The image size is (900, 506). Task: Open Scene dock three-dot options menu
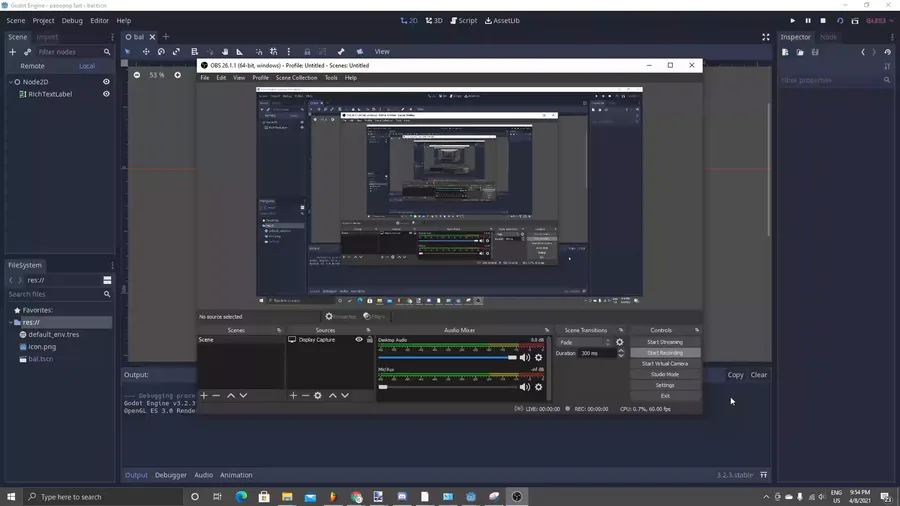tap(112, 37)
